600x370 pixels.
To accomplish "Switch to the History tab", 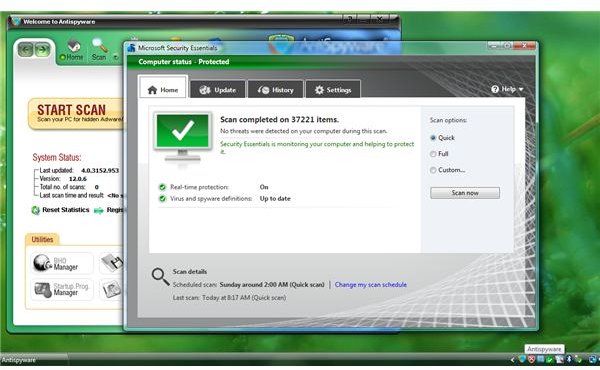I will [276, 90].
